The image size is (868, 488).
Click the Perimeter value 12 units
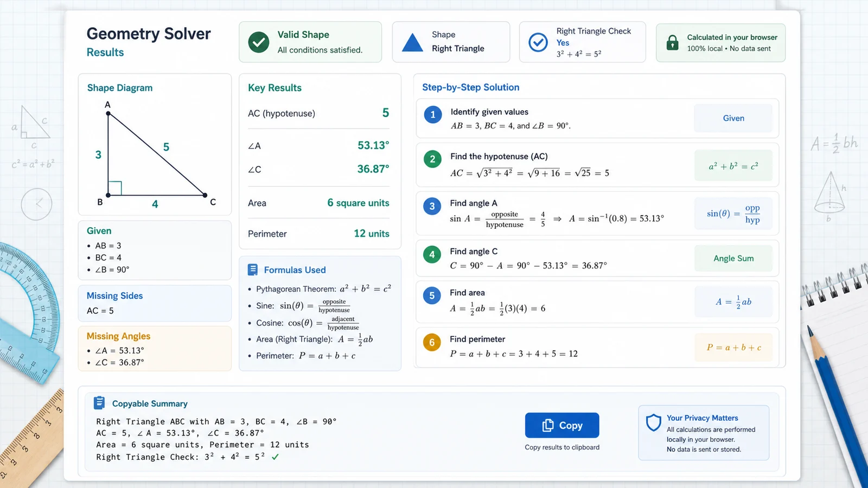[372, 234]
